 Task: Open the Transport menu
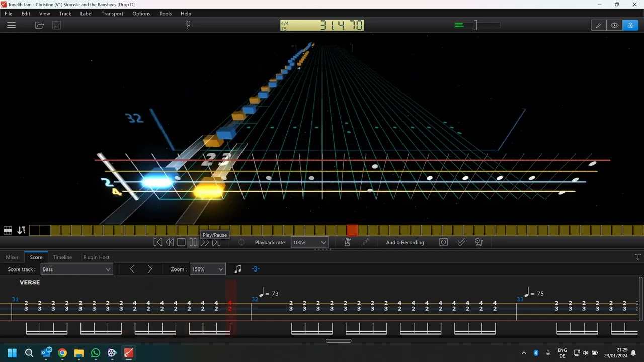tap(112, 14)
